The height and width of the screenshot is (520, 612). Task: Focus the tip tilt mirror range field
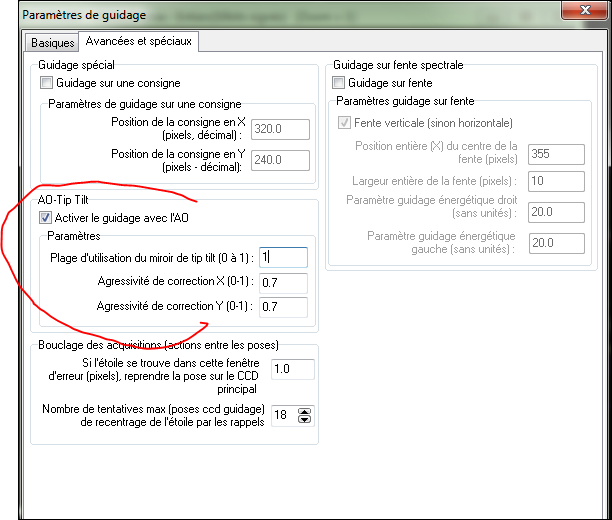[281, 257]
